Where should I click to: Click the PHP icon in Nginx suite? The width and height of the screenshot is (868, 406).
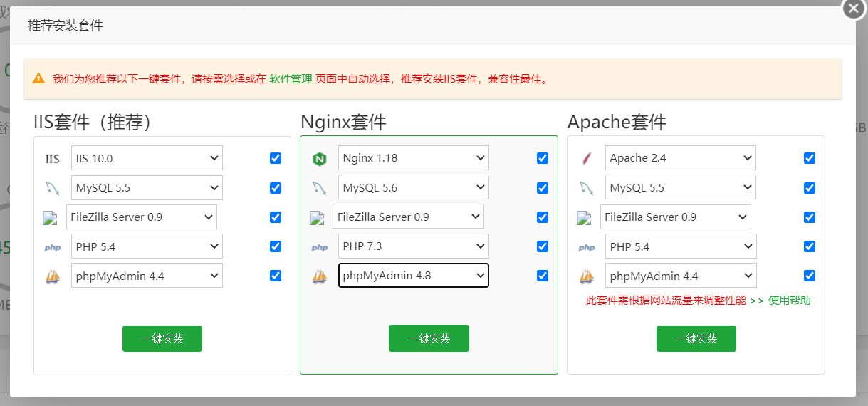(319, 247)
